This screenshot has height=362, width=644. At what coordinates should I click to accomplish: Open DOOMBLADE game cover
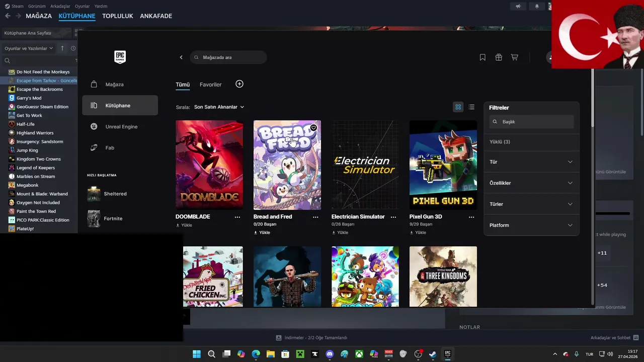(209, 164)
